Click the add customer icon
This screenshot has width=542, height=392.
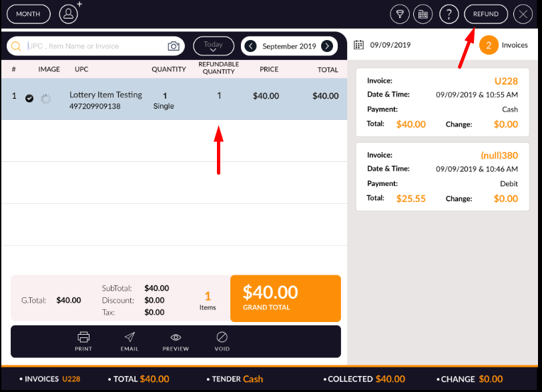pyautogui.click(x=69, y=13)
